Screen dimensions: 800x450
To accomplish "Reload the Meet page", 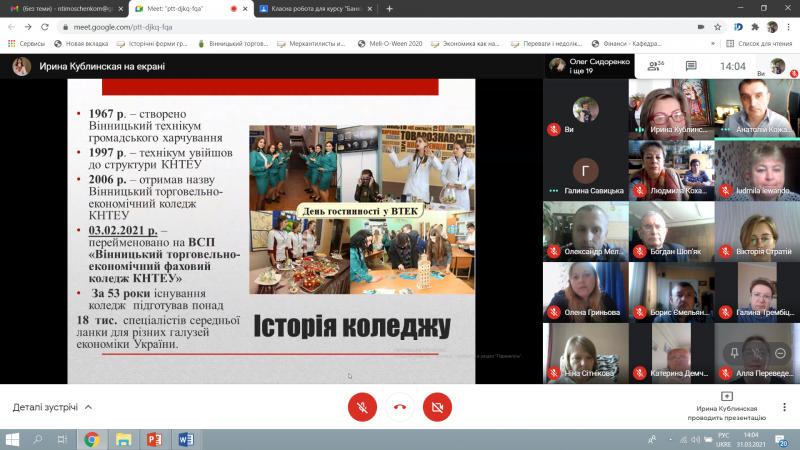I will 45,27.
